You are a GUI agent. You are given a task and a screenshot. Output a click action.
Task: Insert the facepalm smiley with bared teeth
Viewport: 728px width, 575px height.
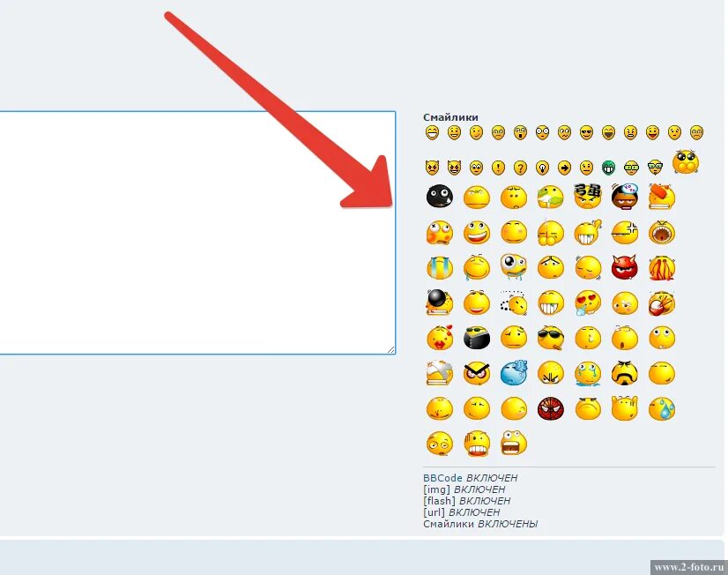tap(476, 444)
